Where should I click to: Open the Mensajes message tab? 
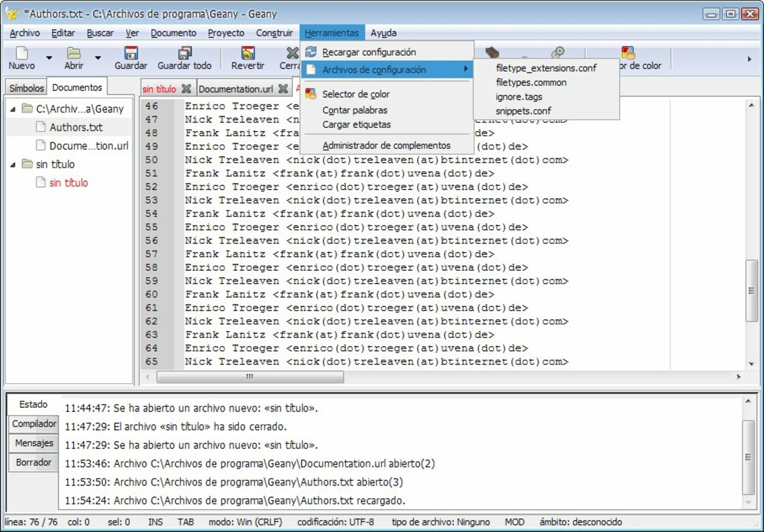pos(34,444)
